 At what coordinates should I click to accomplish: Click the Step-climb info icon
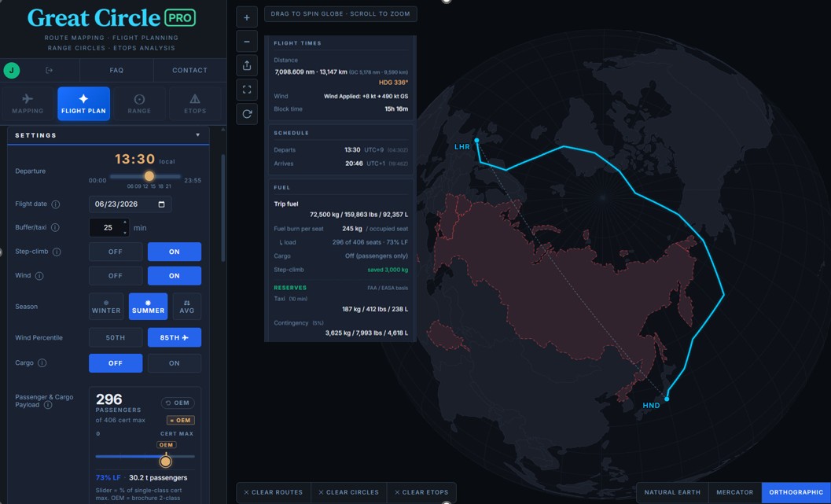click(57, 252)
